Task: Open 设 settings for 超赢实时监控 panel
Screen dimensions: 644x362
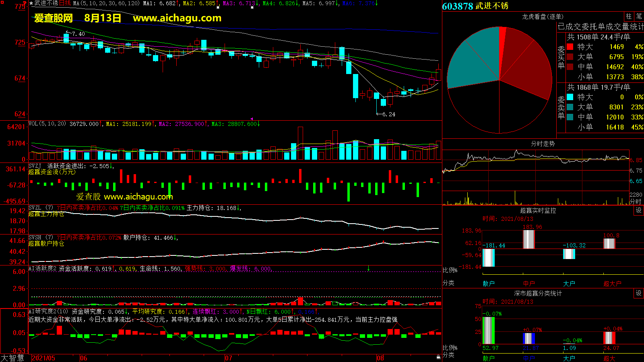Action: point(639,210)
